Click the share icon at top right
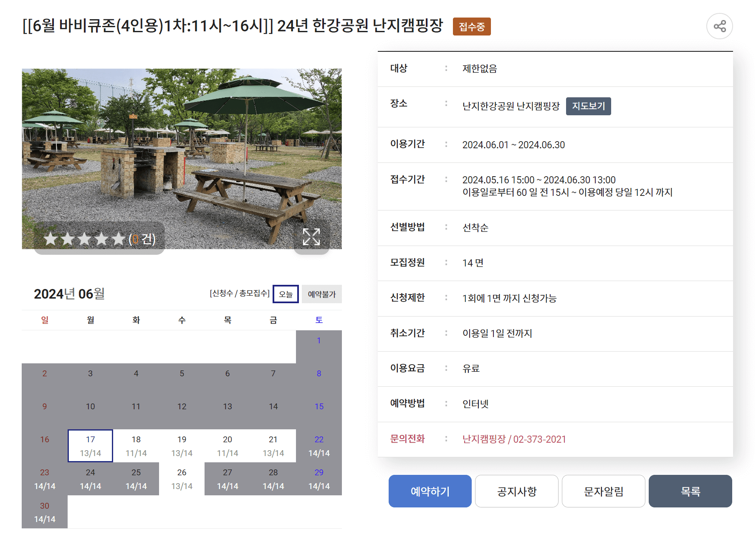 pyautogui.click(x=720, y=26)
